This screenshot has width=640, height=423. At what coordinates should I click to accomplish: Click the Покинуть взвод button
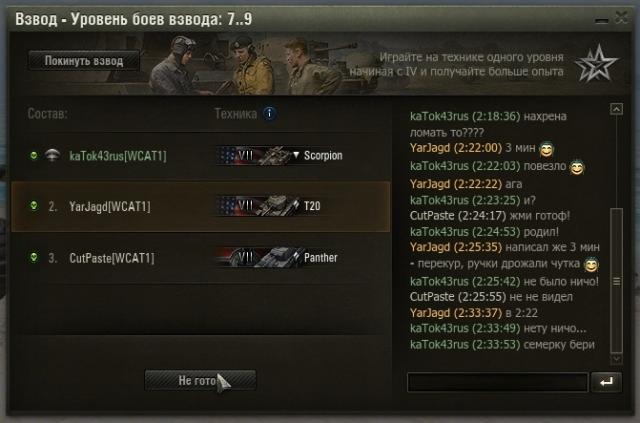coord(84,61)
